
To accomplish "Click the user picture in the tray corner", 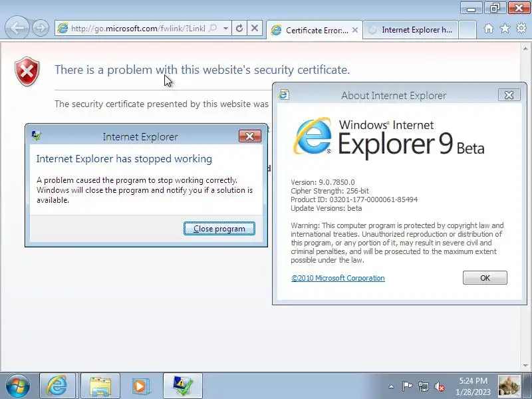I will pyautogui.click(x=509, y=386).
